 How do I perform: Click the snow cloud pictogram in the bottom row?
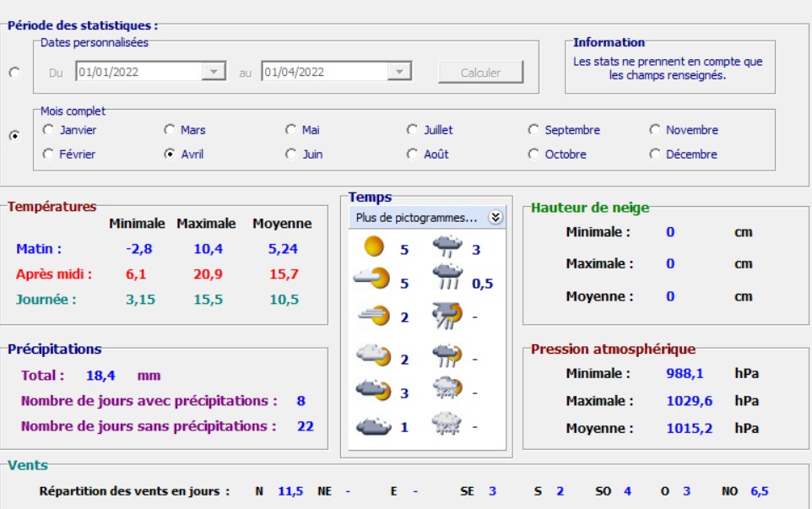pyautogui.click(x=447, y=424)
